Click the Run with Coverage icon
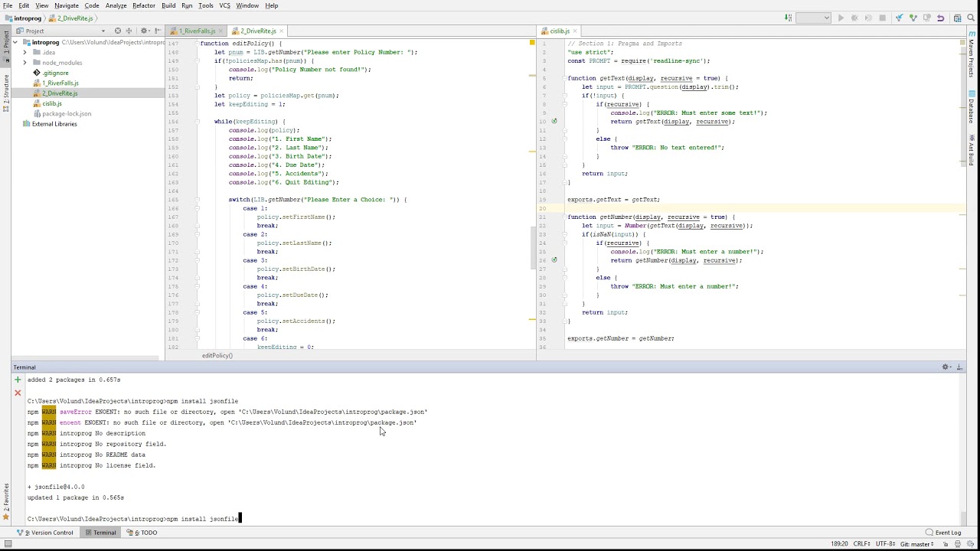The width and height of the screenshot is (980, 551). pos(868,18)
